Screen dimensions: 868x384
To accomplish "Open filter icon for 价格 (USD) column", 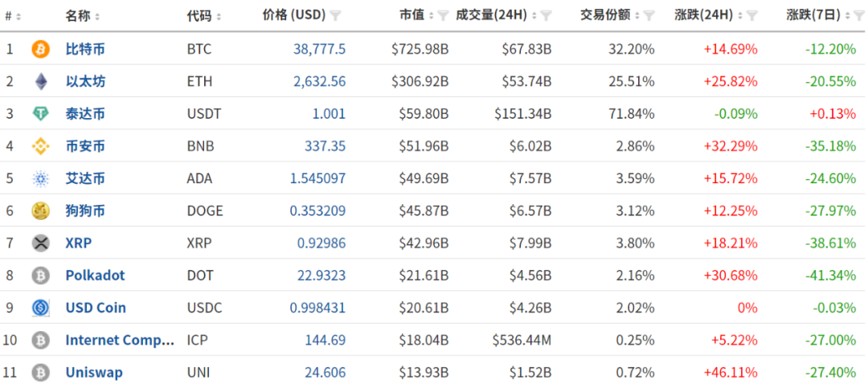I will click(335, 15).
